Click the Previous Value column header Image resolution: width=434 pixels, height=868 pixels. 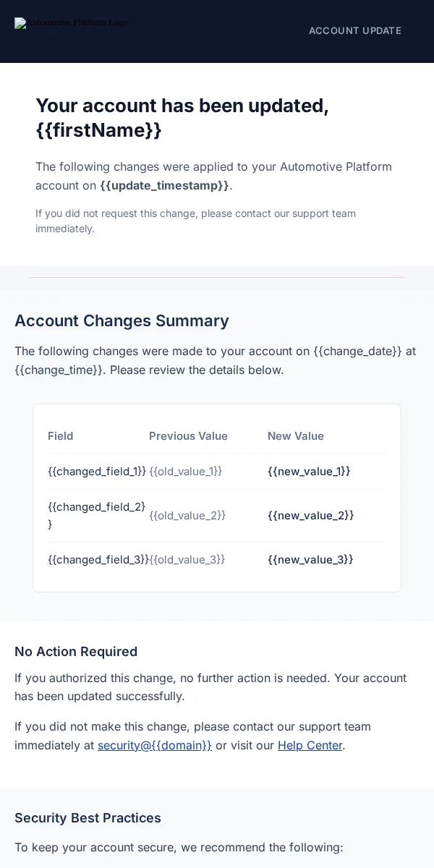pos(188,436)
